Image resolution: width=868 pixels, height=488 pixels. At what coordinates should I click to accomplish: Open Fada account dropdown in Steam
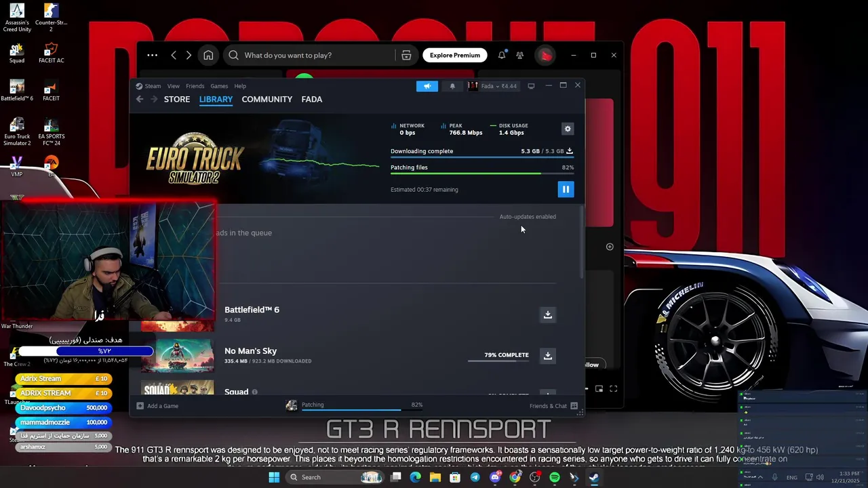492,86
